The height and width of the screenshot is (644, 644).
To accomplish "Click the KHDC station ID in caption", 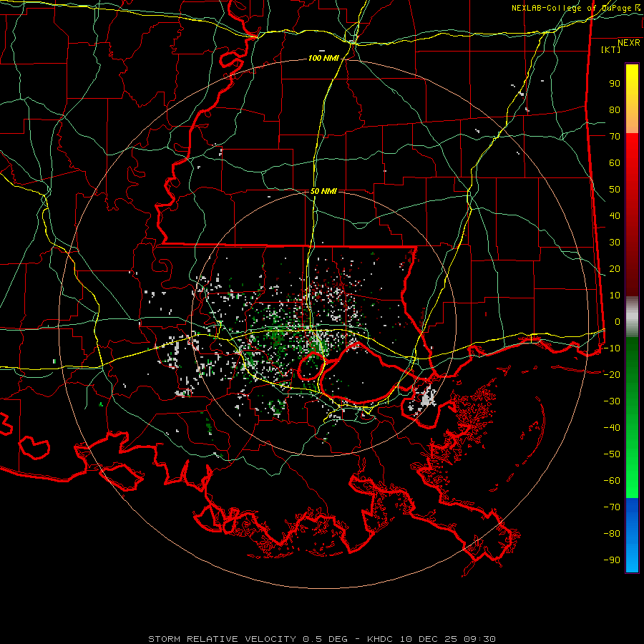I will (381, 639).
